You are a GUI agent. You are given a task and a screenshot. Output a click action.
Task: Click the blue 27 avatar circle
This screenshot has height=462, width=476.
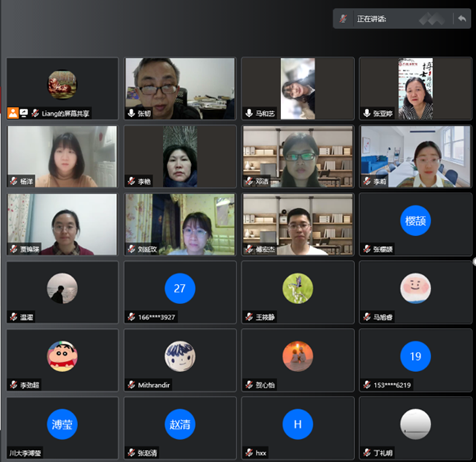pyautogui.click(x=179, y=288)
